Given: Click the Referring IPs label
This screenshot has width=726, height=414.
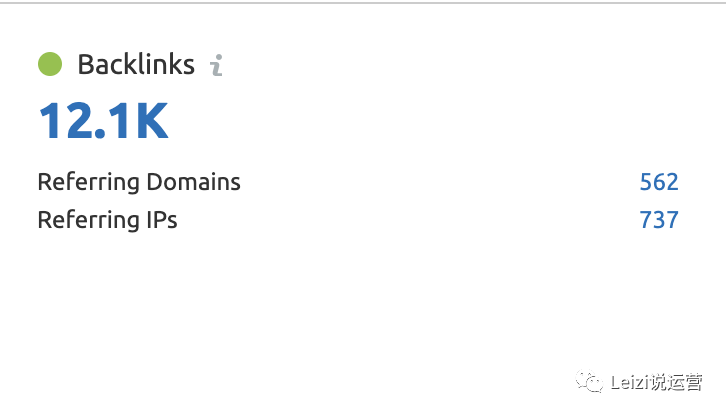Looking at the screenshot, I should click(107, 220).
